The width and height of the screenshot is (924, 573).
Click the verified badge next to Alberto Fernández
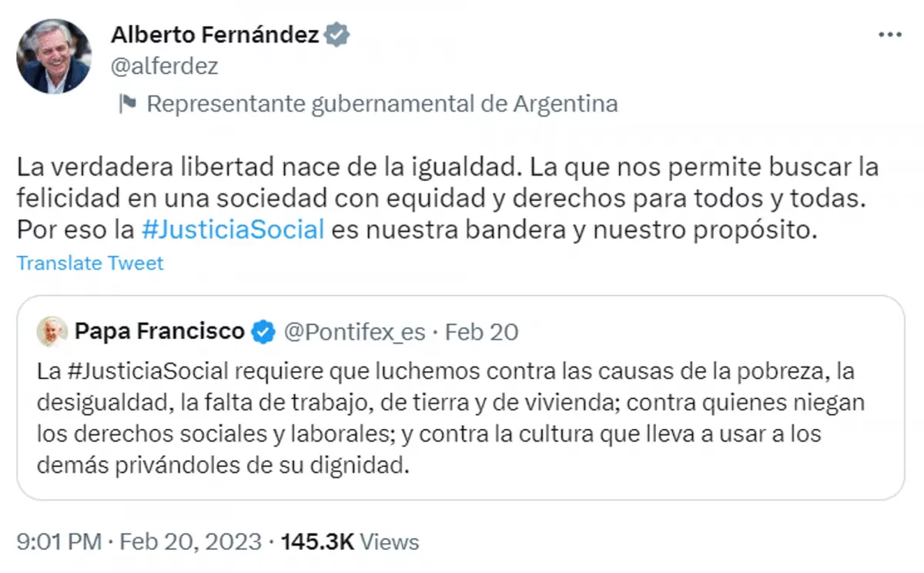pos(336,34)
